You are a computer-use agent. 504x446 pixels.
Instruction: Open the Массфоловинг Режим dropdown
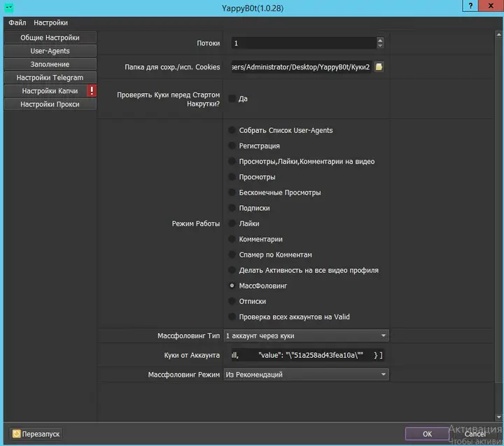point(306,375)
